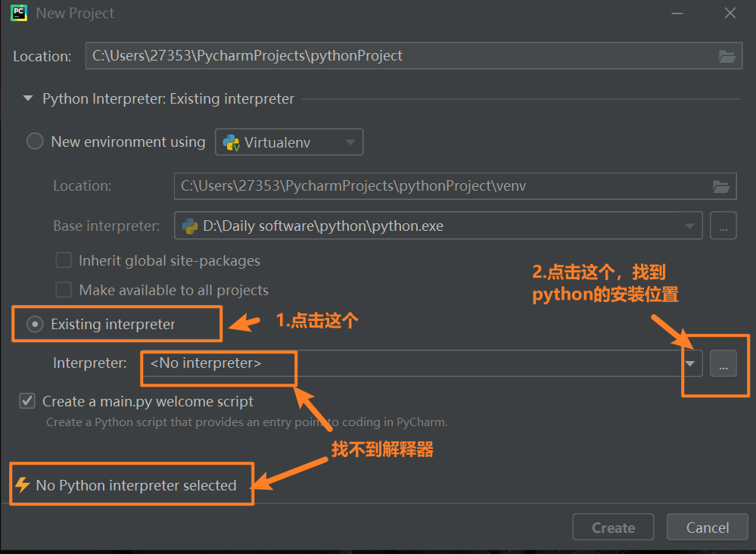
Task: Close the New Project dialog
Action: click(x=730, y=13)
